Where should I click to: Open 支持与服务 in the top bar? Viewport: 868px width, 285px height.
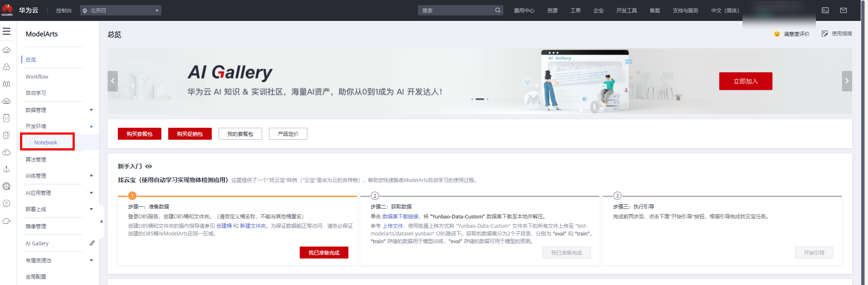click(686, 11)
